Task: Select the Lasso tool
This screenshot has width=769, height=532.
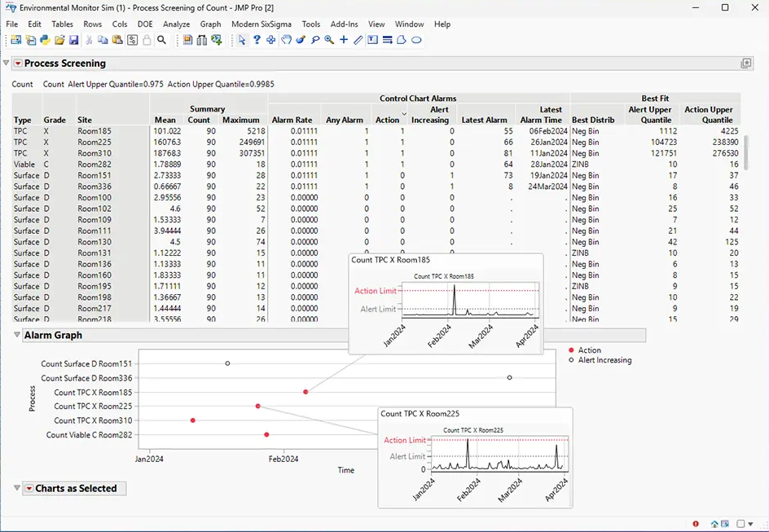Action: coord(315,40)
